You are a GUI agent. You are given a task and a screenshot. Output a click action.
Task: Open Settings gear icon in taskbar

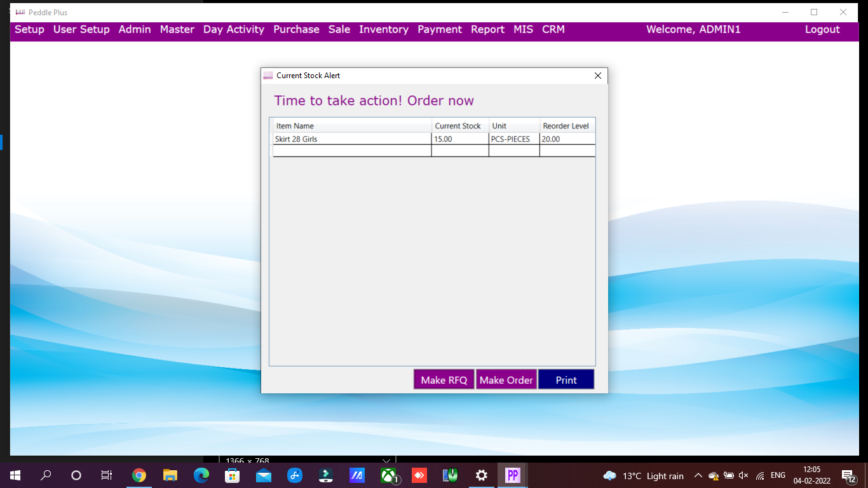pos(482,475)
